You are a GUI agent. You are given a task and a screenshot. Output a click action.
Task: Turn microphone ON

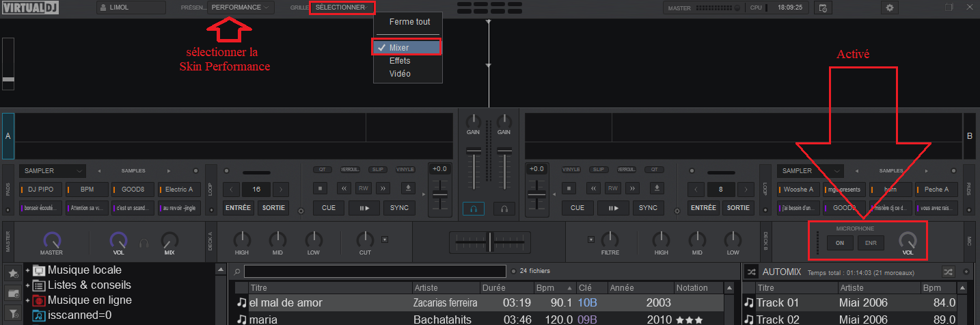click(x=840, y=242)
